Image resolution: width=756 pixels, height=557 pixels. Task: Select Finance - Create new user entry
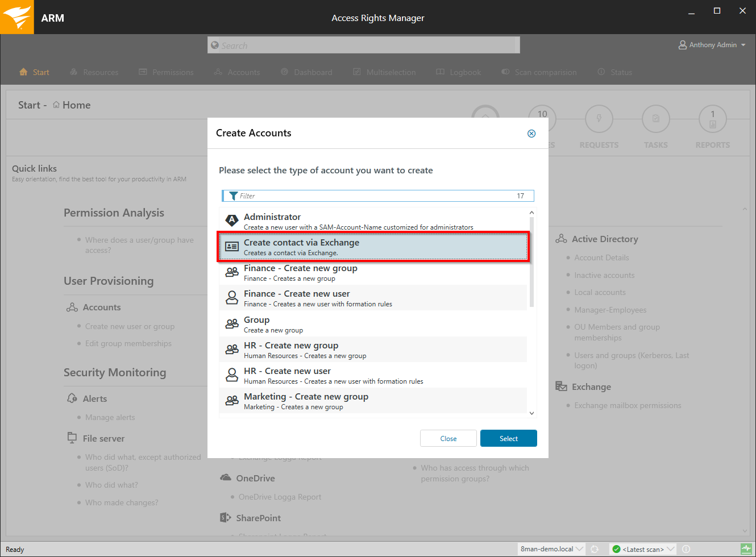pos(373,298)
